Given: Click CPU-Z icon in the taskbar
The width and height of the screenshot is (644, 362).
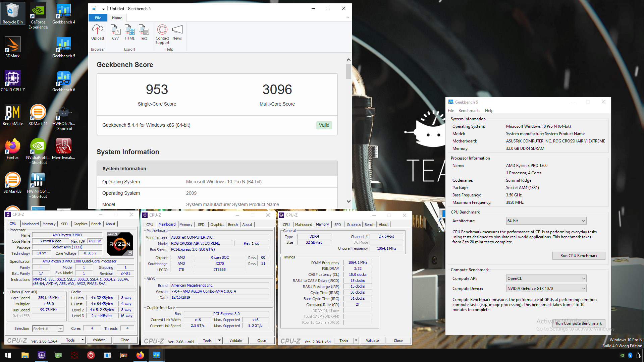Looking at the screenshot, I should pos(42,355).
